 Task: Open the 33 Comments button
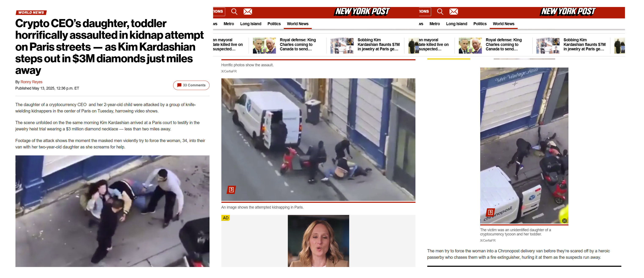191,85
